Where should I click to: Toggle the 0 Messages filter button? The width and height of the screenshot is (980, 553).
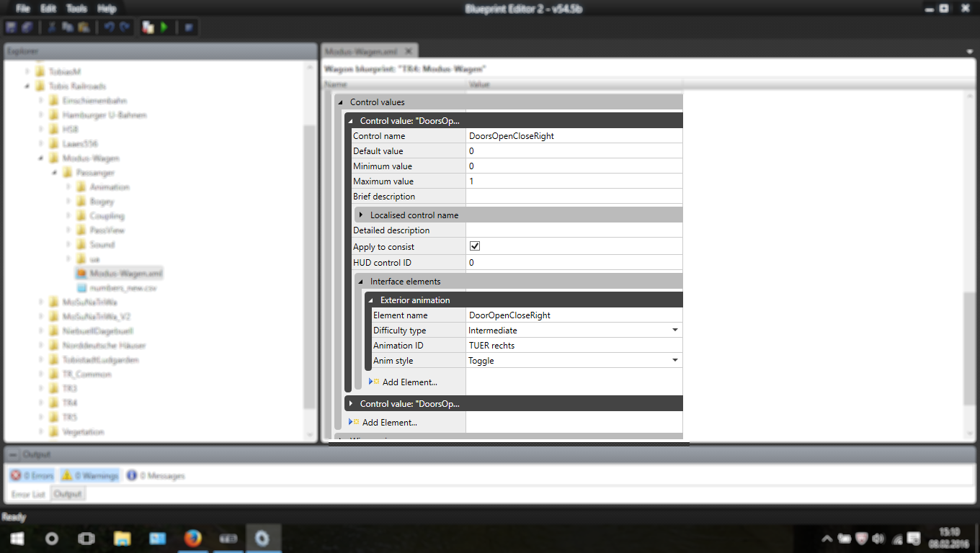(x=155, y=476)
